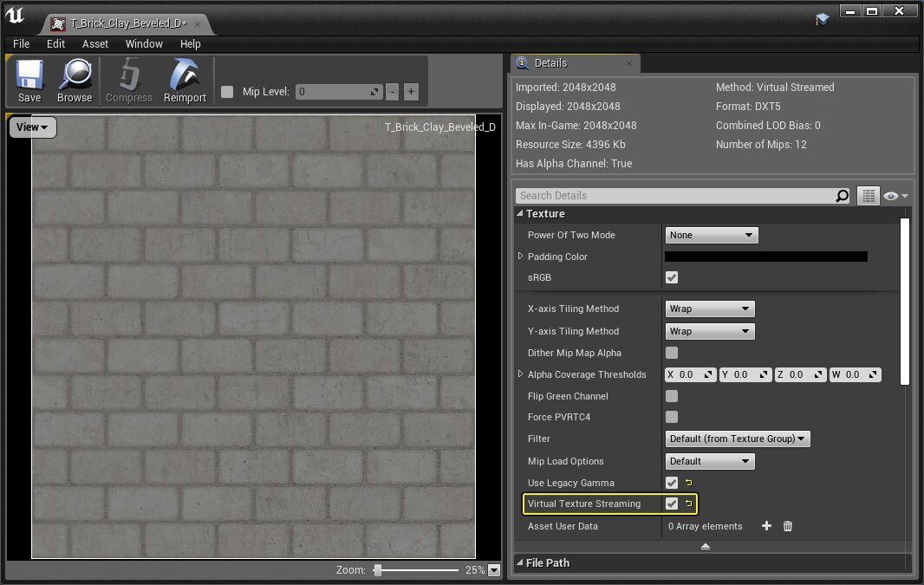Click the search magnifier in Details panel
Image resolution: width=924 pixels, height=585 pixels.
(840, 196)
